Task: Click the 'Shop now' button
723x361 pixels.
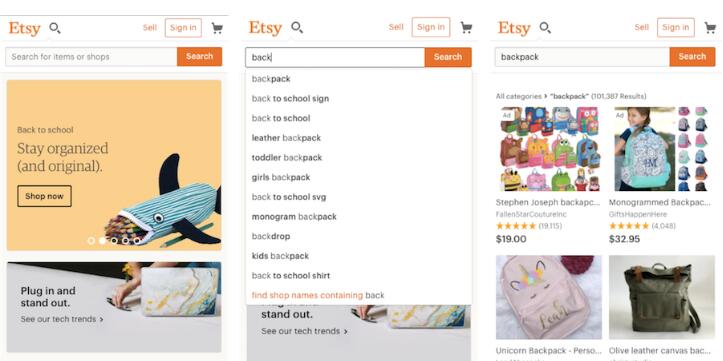Action: click(x=44, y=196)
